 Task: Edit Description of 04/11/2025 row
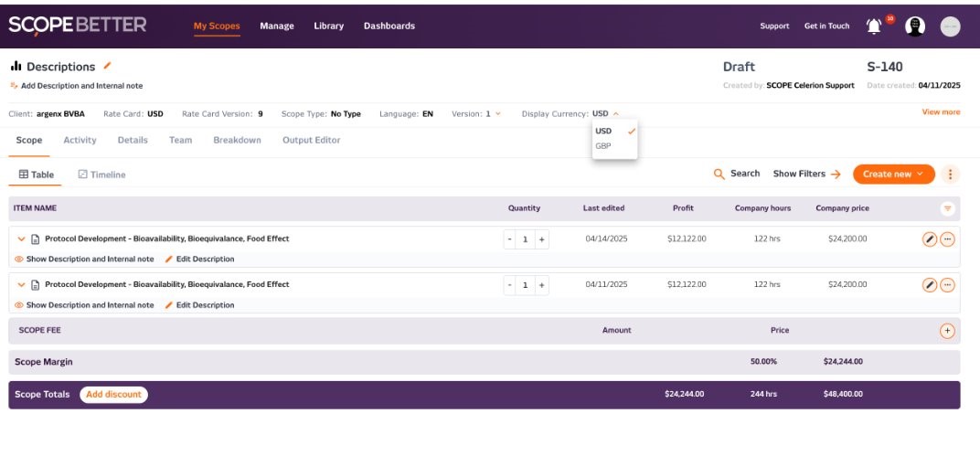(x=199, y=305)
